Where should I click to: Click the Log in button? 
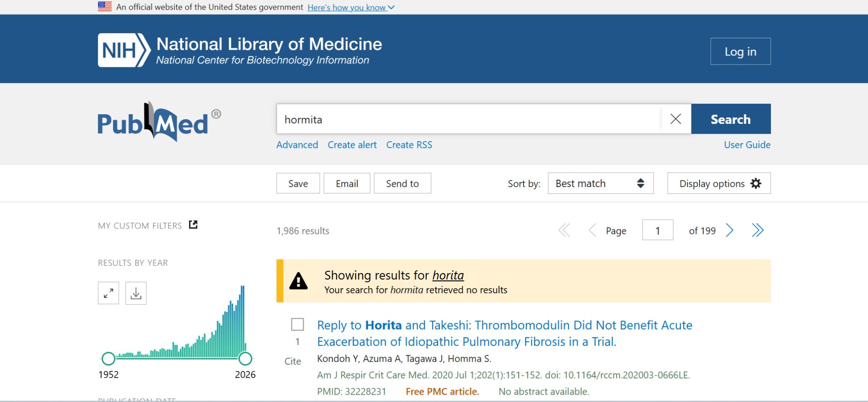pos(740,51)
